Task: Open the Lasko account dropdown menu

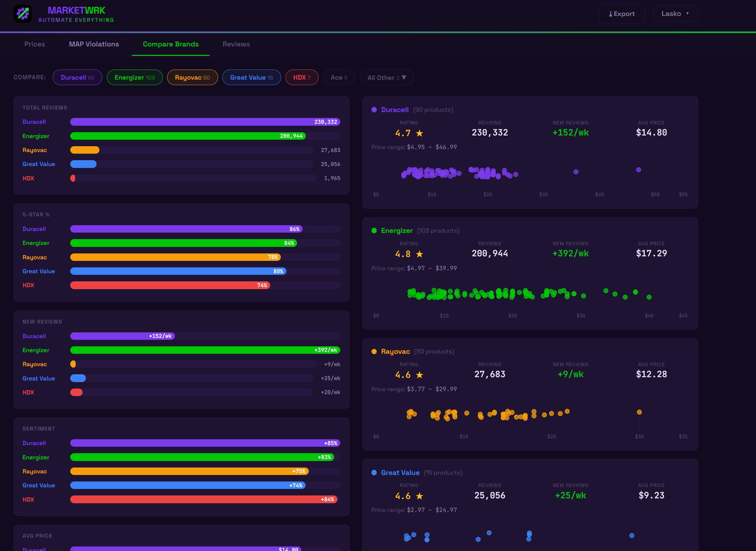Action: click(675, 14)
